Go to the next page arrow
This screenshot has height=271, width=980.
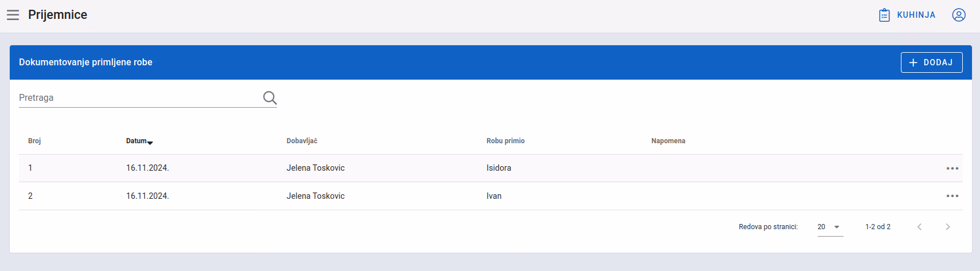coord(948,227)
